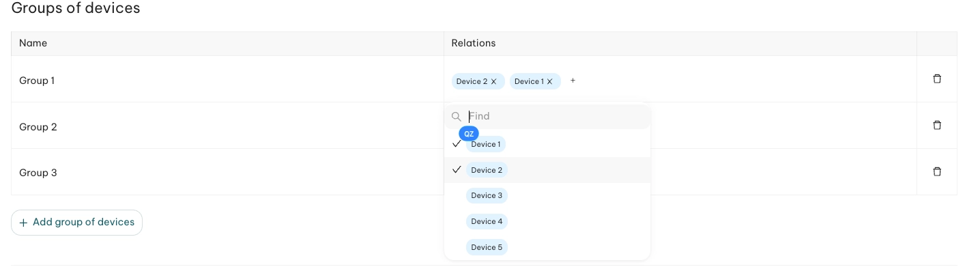Viewport: 980px width, 267px height.
Task: Click the Group 2 name cell
Action: click(x=227, y=126)
